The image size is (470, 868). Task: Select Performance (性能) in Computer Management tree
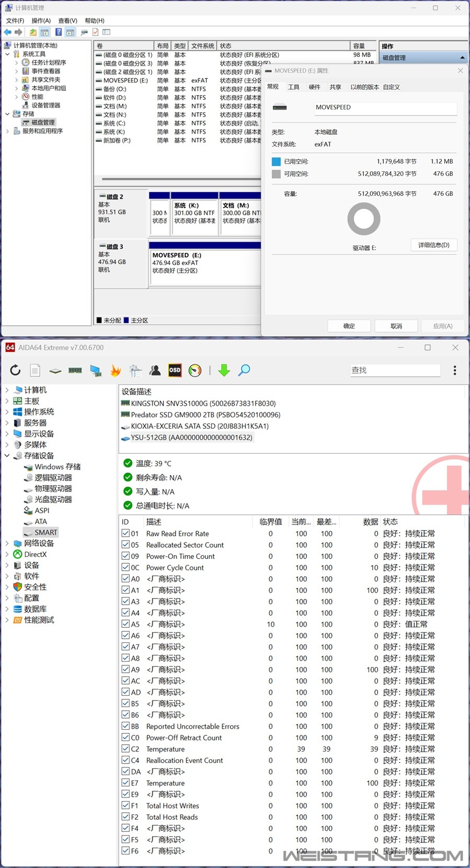coord(38,97)
